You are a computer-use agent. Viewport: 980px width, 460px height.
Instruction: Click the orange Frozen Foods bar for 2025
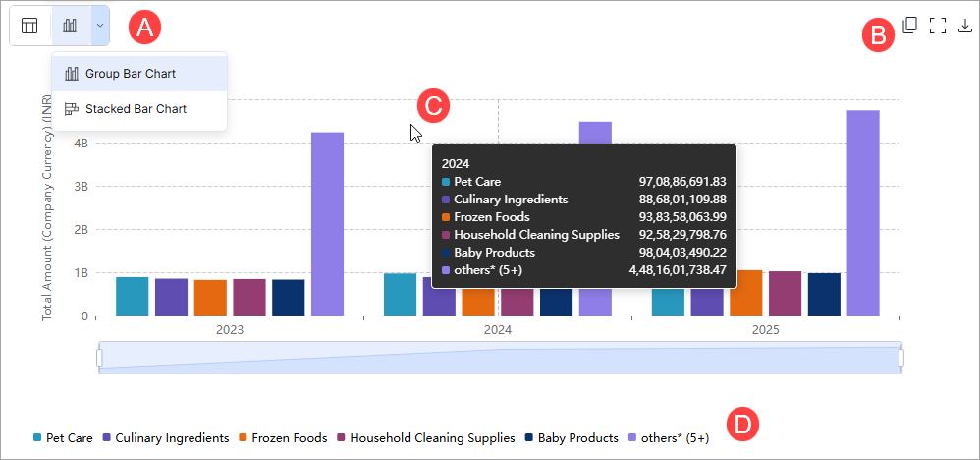[x=745, y=293]
